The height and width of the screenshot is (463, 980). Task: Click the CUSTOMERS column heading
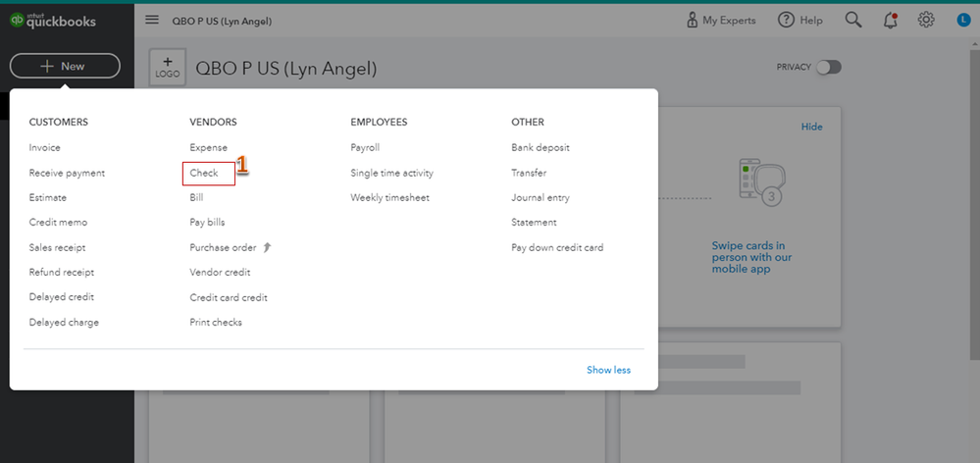click(59, 122)
